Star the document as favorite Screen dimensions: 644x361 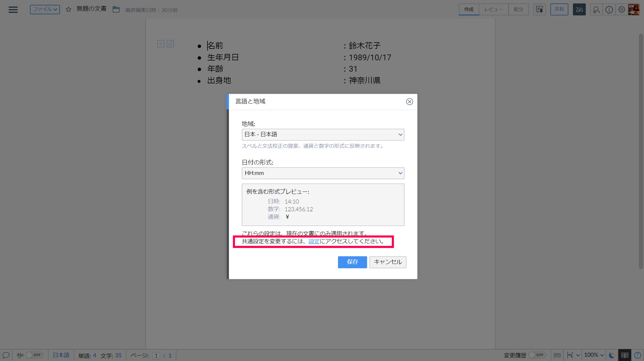pyautogui.click(x=69, y=9)
